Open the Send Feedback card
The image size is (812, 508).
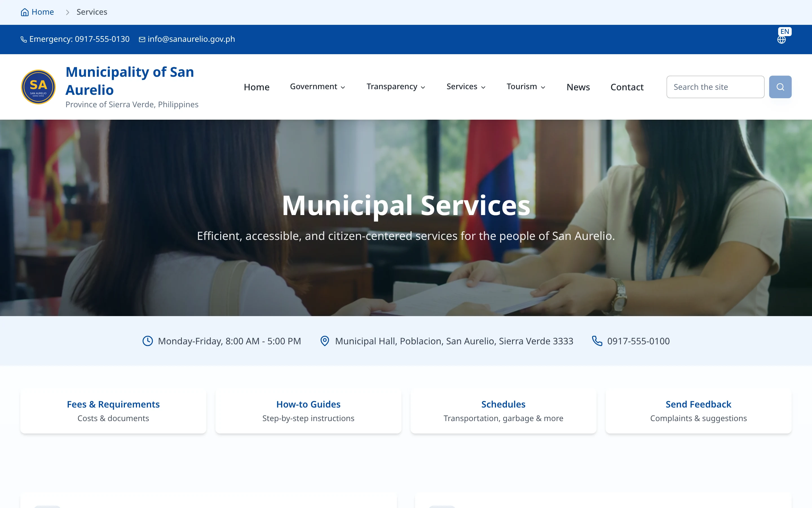pos(699,411)
